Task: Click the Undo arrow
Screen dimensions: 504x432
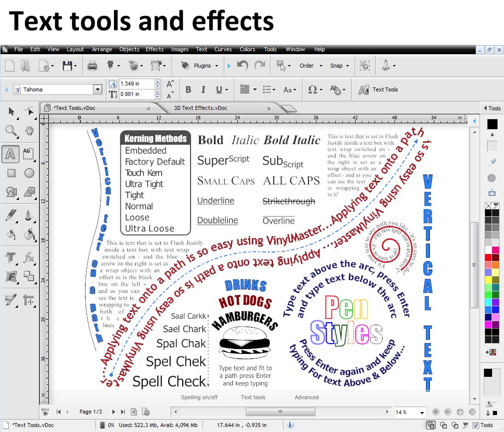Action: click(243, 65)
